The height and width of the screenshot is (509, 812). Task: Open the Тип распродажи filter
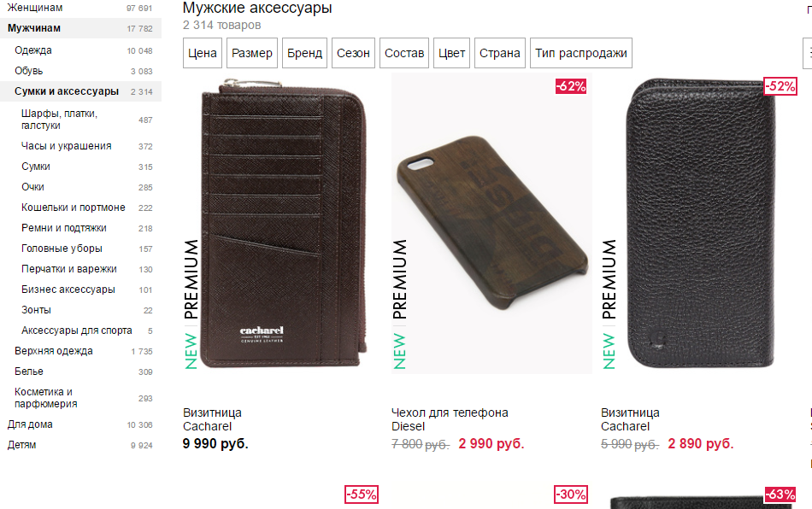[x=581, y=53]
